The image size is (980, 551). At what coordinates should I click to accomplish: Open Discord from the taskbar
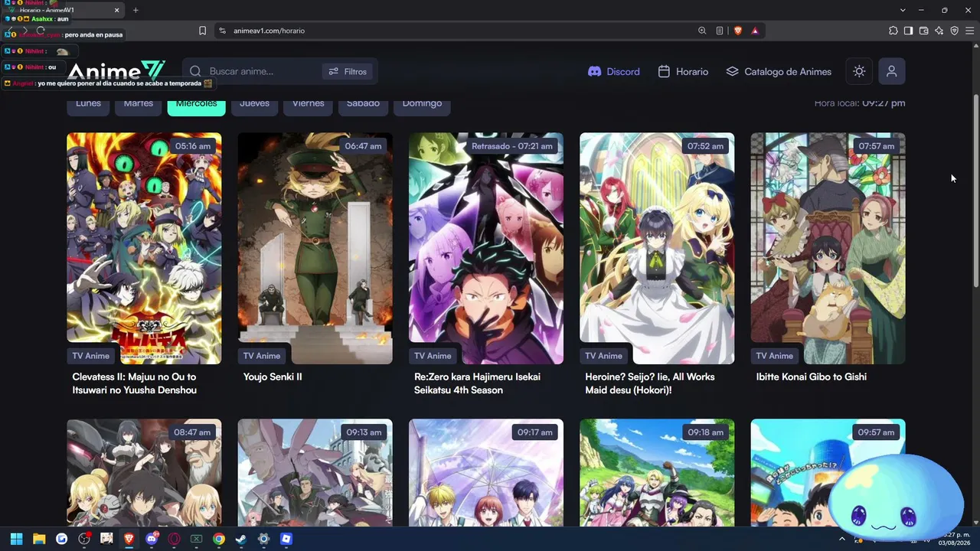152,539
